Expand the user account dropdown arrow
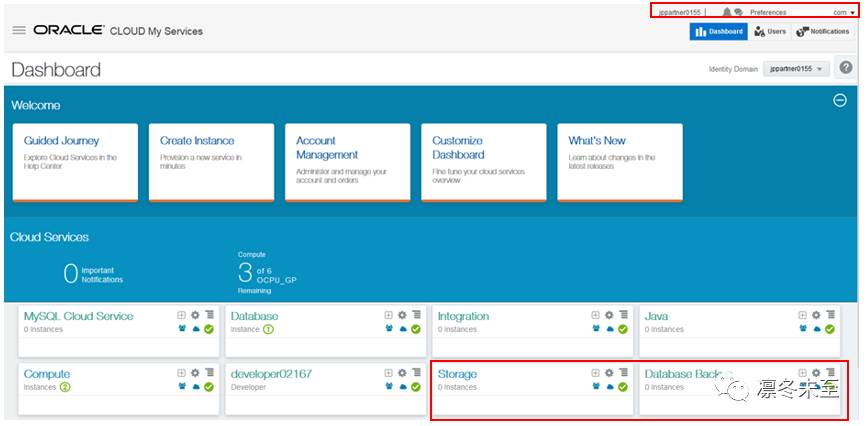 pos(853,13)
